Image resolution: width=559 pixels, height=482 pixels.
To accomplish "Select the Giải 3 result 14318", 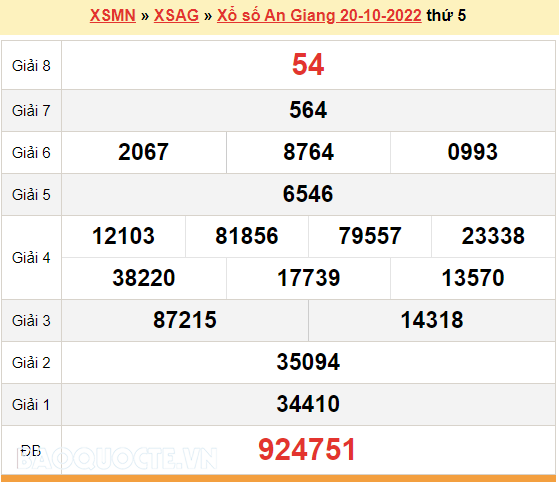I will (432, 320).
